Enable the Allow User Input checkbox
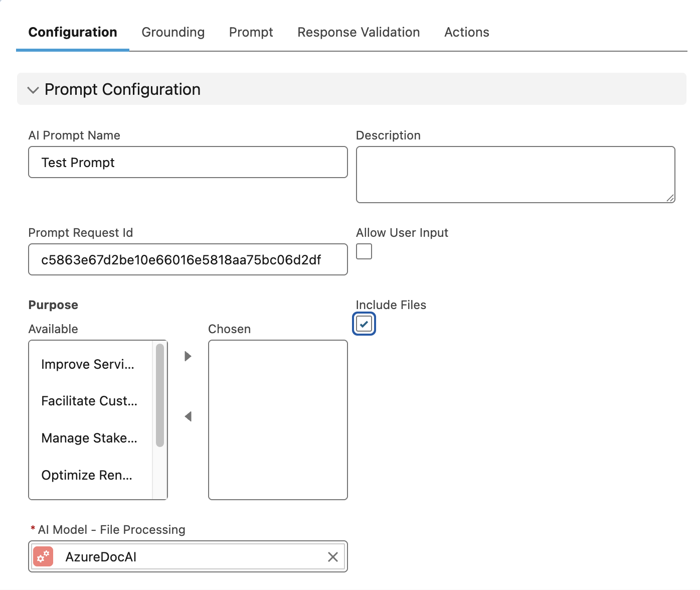Image resolution: width=700 pixels, height=590 pixels. pyautogui.click(x=364, y=251)
